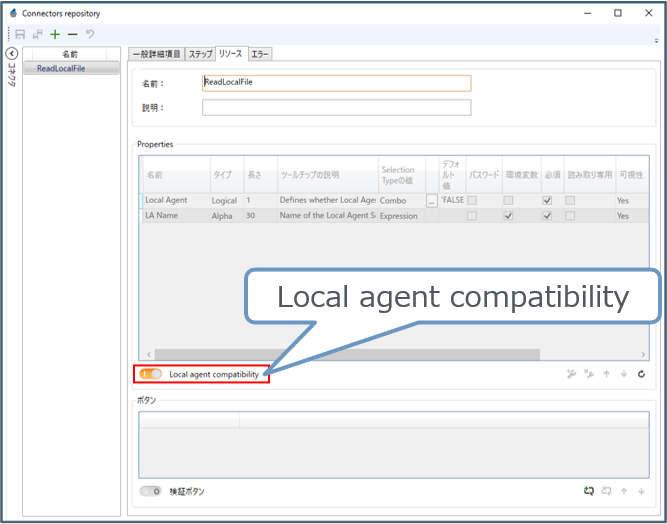667x524 pixels.
Task: Click the minus remove connector icon
Action: [72, 34]
